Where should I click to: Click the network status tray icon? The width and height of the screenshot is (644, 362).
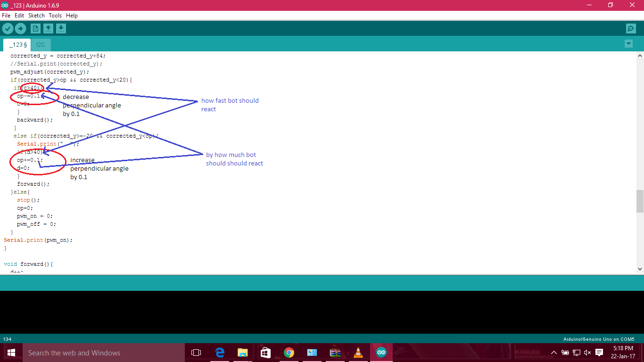(576, 353)
